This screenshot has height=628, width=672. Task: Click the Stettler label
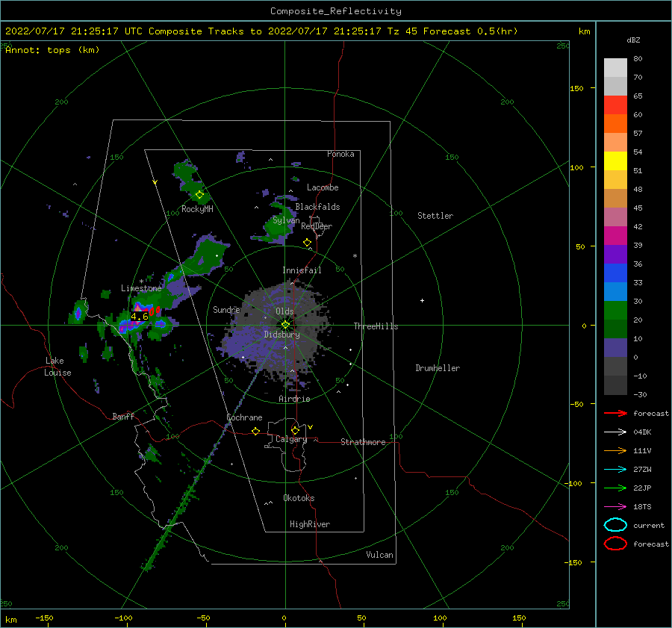[x=435, y=216]
